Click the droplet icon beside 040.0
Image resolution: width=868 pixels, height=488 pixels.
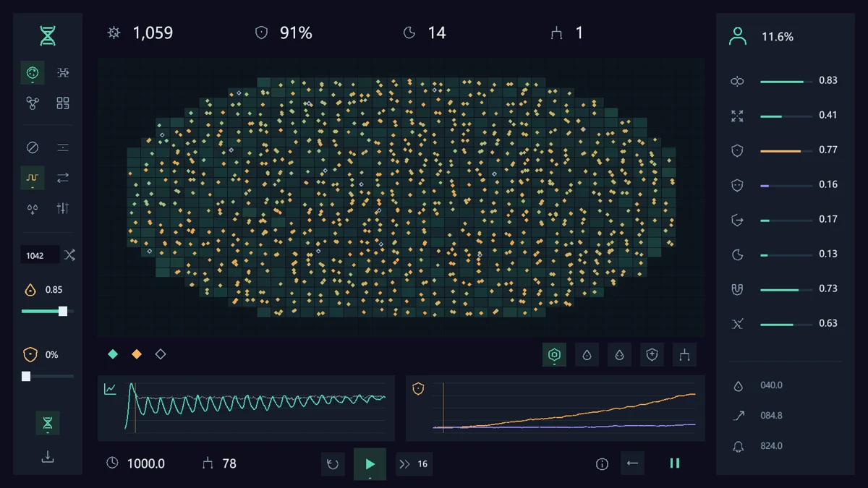point(738,386)
